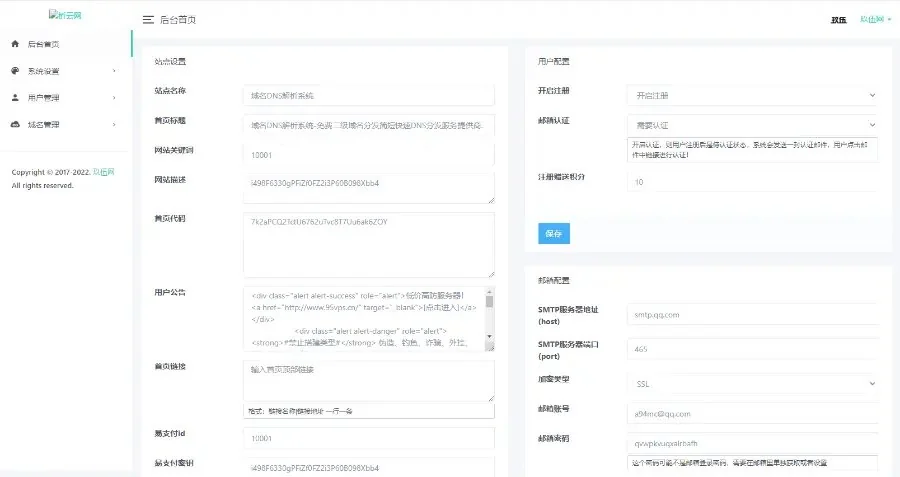Viewport: 900px width, 477px height.
Task: Follow the green link in the copyright footer
Action: pyautogui.click(x=103, y=172)
